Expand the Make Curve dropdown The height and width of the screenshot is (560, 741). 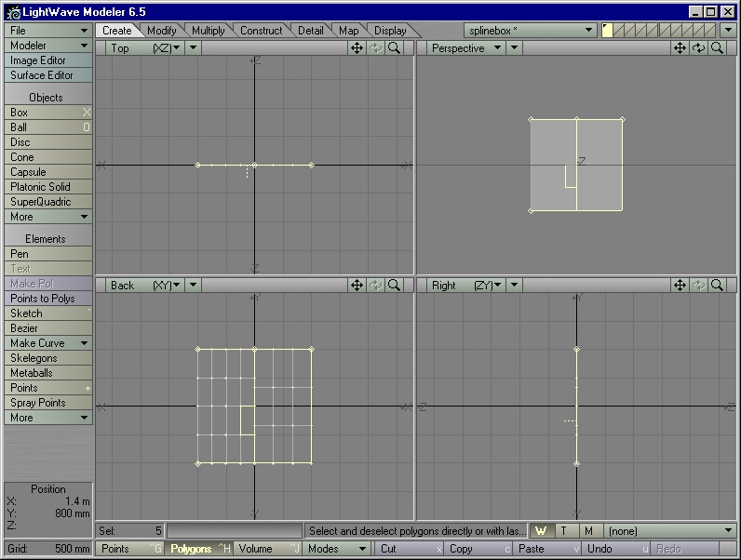tap(48, 343)
